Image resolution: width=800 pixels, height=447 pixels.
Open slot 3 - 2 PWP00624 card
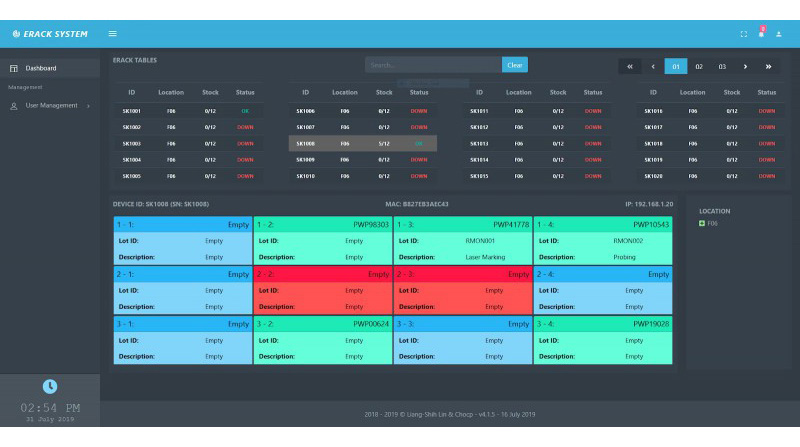pyautogui.click(x=323, y=340)
